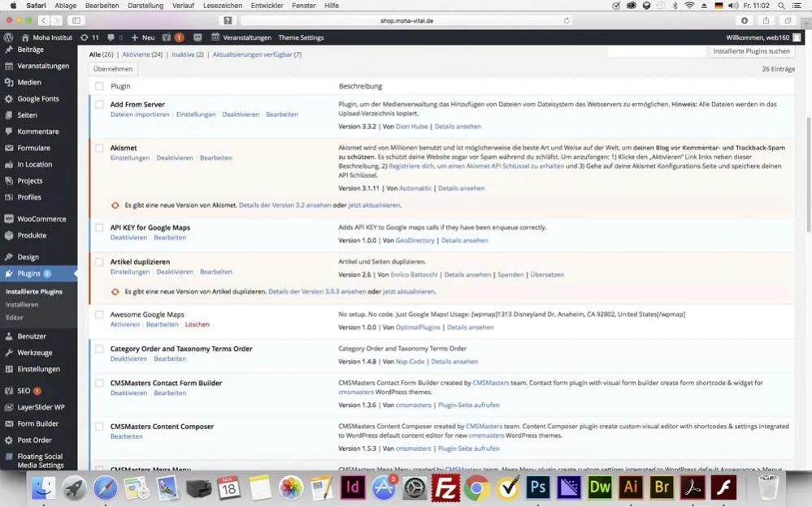Check the Add From Server plugin checkbox
Image resolution: width=812 pixels, height=507 pixels.
[x=99, y=104]
